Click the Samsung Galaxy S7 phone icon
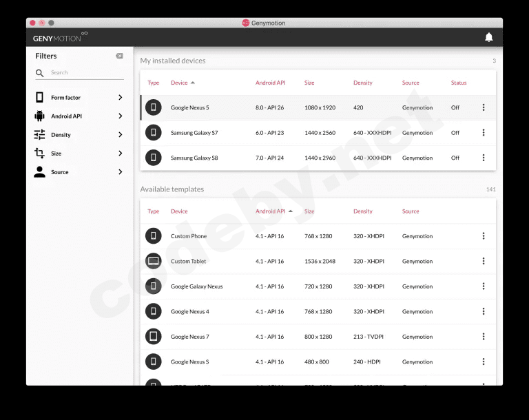529x420 pixels. point(153,133)
